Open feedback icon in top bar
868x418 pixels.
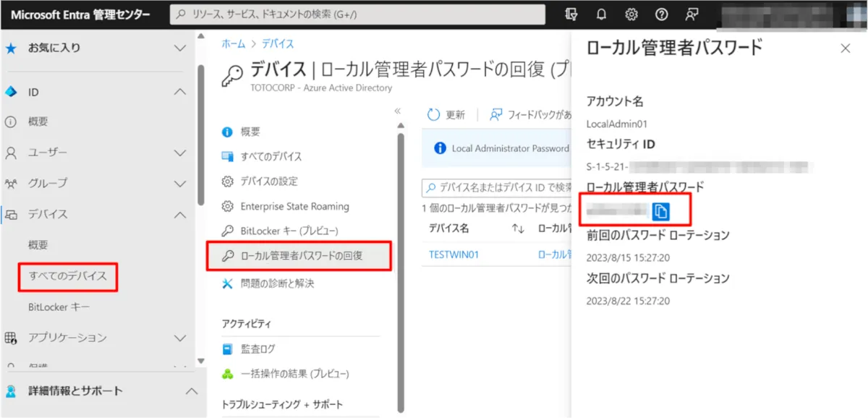tap(692, 14)
